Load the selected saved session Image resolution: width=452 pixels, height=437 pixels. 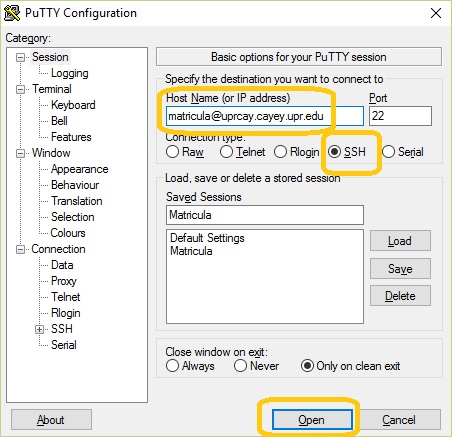point(400,241)
